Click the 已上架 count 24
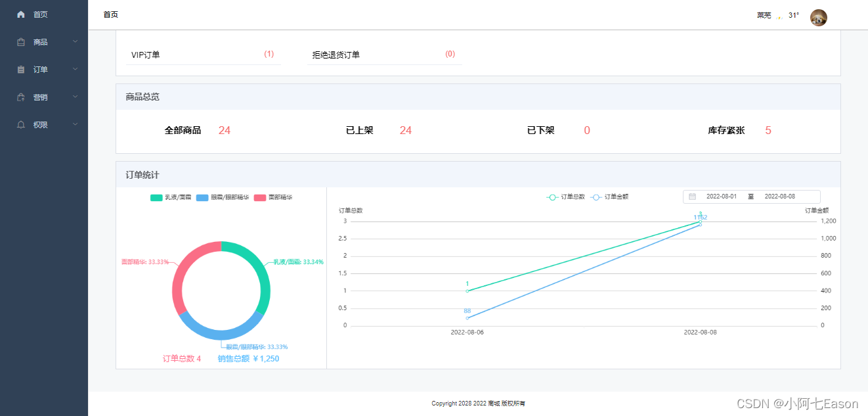This screenshot has height=416, width=868. (406, 130)
